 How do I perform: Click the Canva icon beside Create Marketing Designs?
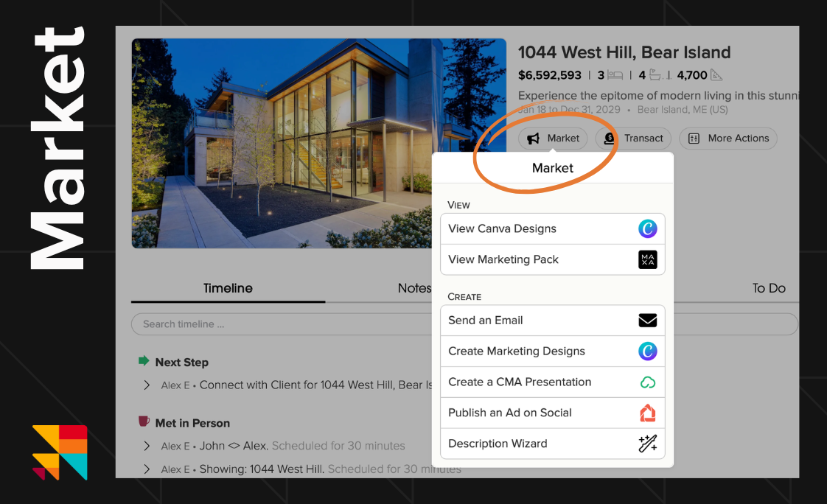(x=647, y=351)
